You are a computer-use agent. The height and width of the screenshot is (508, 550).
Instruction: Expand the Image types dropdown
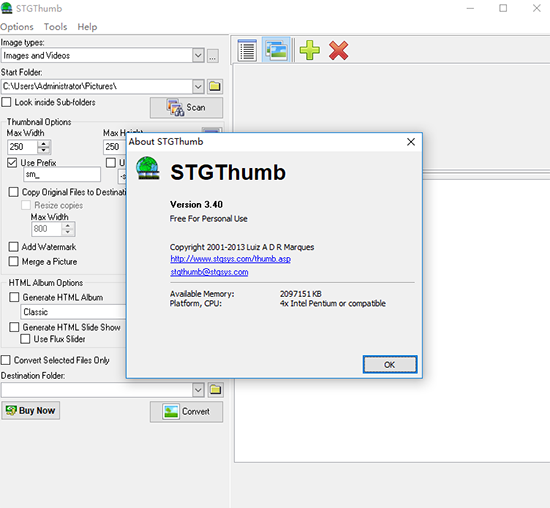click(x=198, y=56)
